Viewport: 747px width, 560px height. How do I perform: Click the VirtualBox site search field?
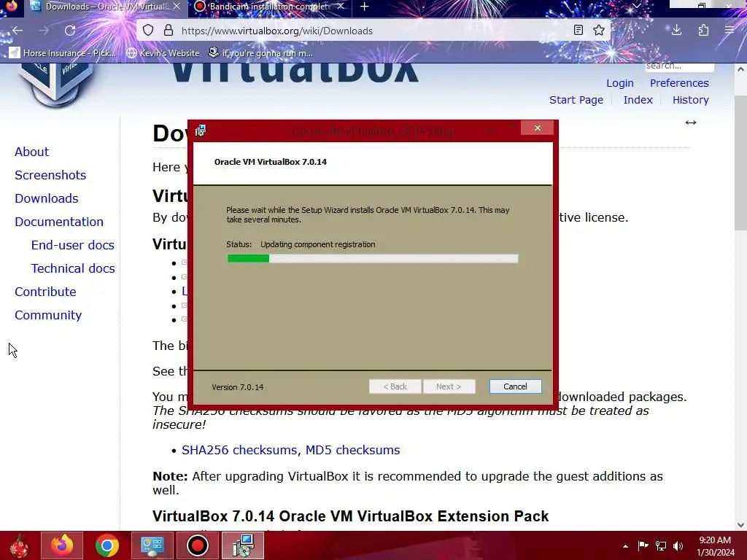coord(679,66)
